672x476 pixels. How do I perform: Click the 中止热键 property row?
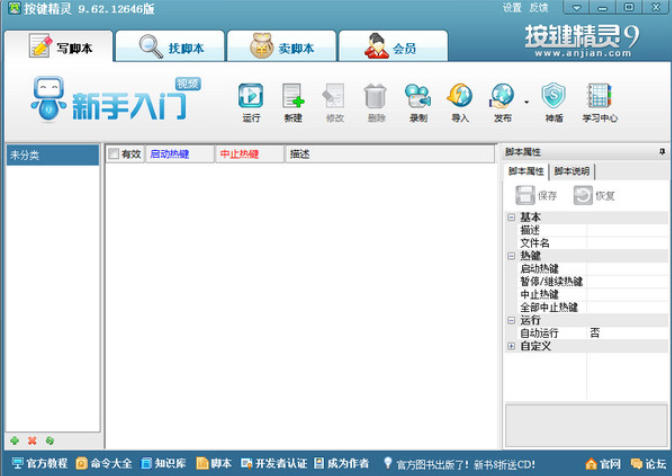pyautogui.click(x=592, y=294)
